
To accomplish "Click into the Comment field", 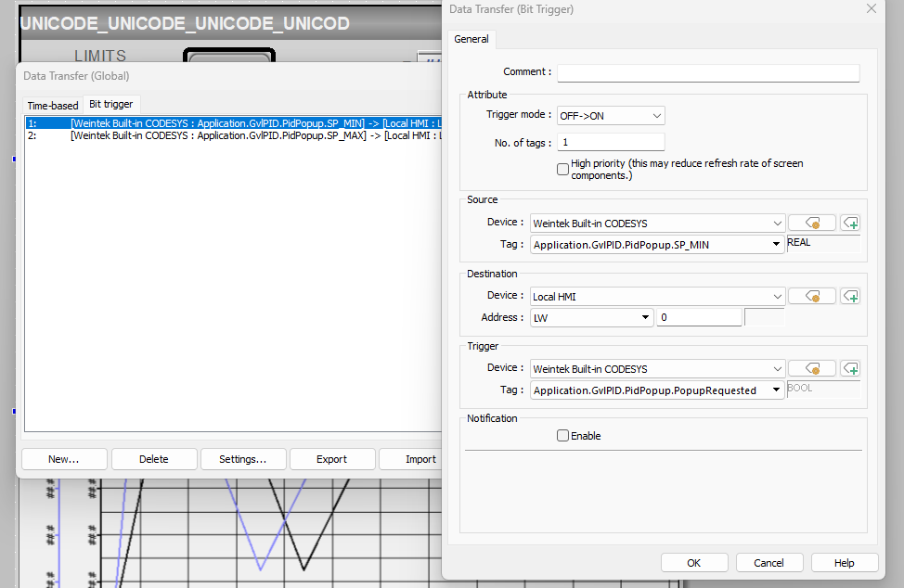I will [708, 73].
